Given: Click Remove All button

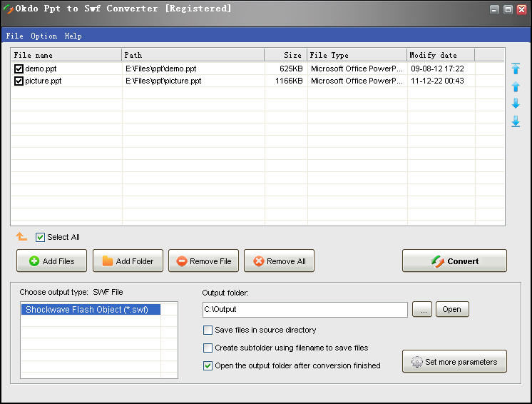Looking at the screenshot, I should coord(279,261).
